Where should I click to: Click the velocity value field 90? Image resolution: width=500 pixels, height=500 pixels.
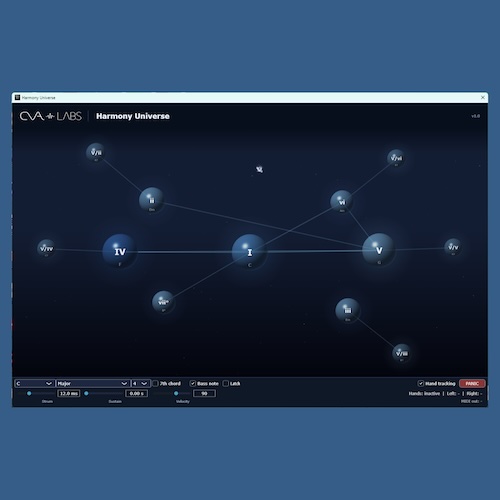(x=204, y=393)
